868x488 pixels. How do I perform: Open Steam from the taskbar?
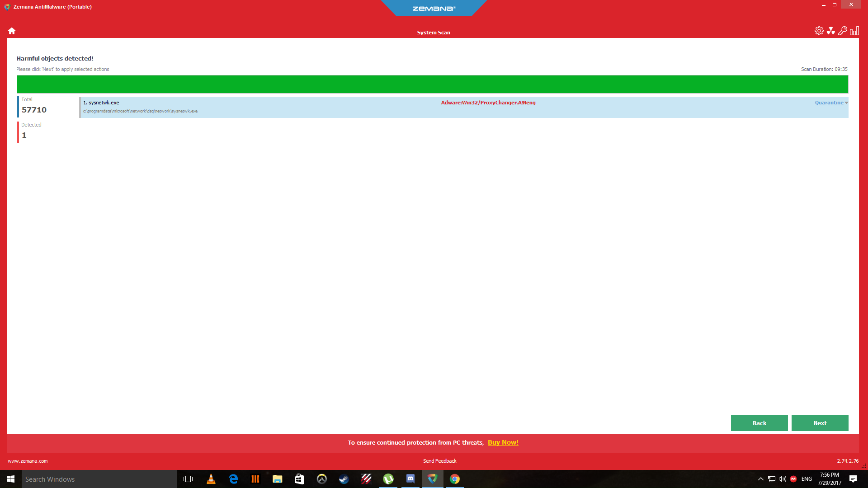pos(344,479)
